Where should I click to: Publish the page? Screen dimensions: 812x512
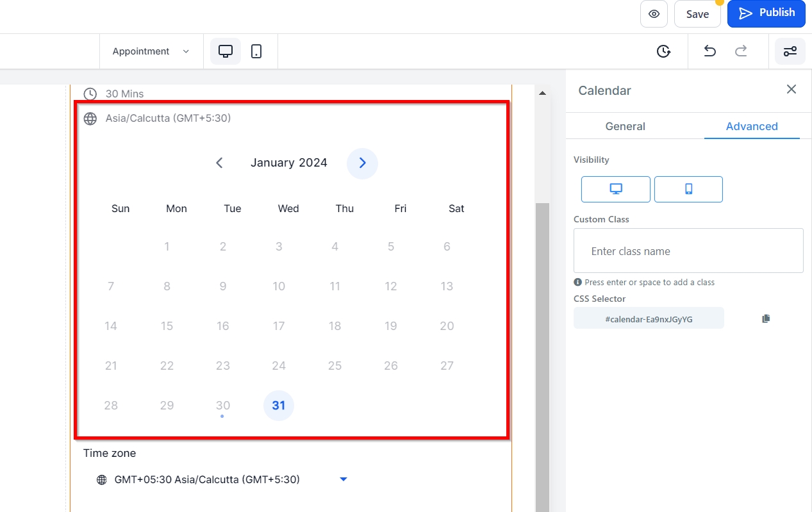tap(766, 13)
